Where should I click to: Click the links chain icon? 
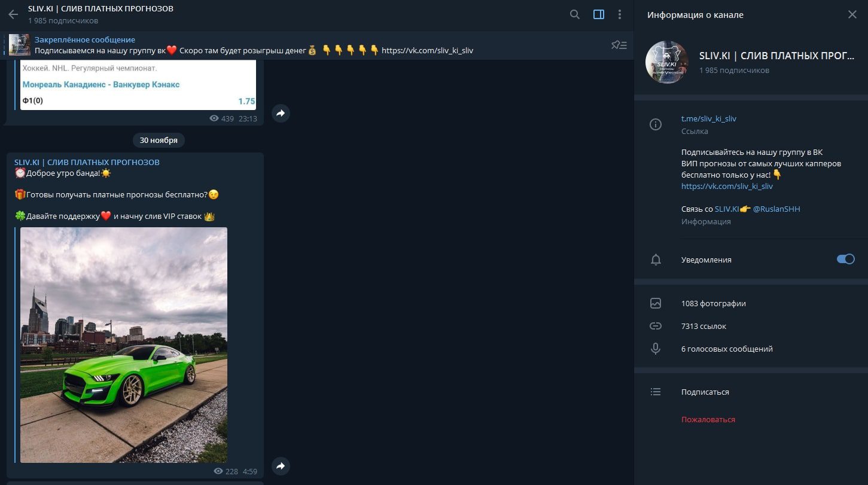point(656,326)
